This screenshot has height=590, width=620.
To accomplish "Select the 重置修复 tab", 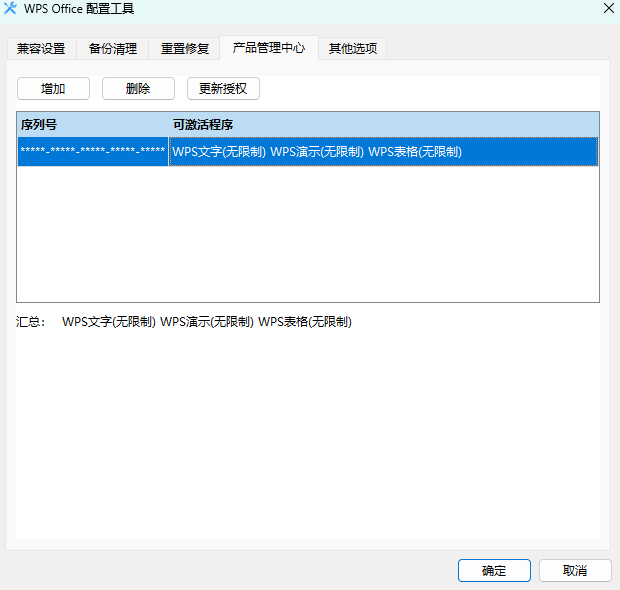I will pos(184,49).
